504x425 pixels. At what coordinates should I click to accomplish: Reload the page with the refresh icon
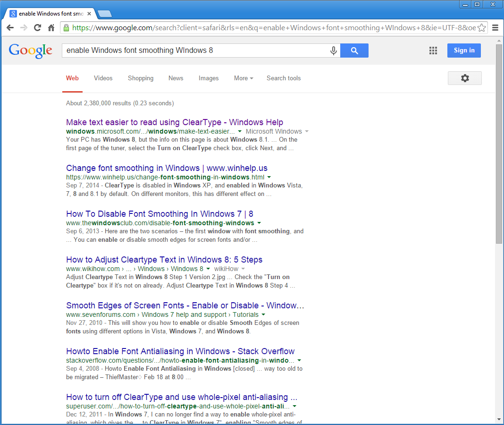pos(38,28)
